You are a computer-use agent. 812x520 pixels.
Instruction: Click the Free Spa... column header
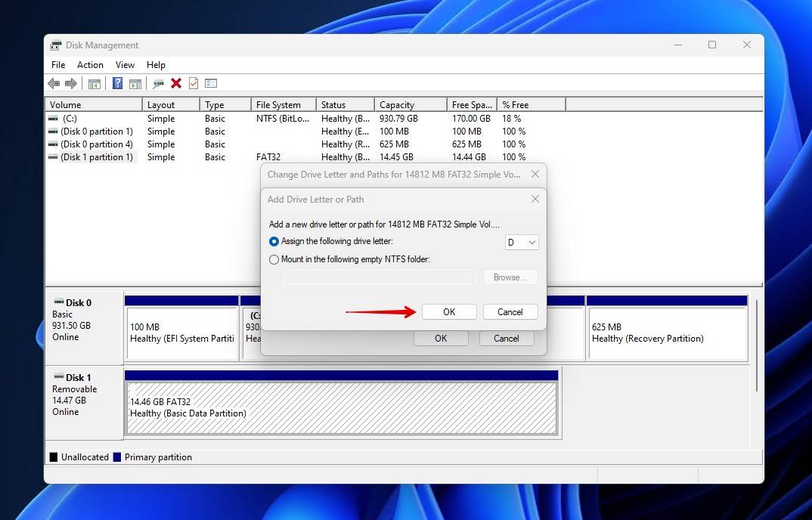(x=472, y=104)
